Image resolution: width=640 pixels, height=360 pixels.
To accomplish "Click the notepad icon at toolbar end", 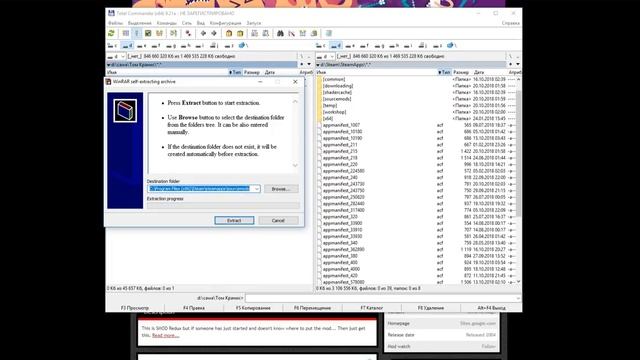I will pyautogui.click(x=329, y=33).
